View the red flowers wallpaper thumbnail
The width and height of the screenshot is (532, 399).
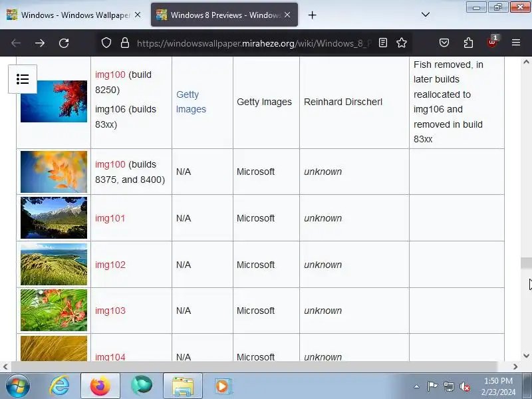(54, 310)
